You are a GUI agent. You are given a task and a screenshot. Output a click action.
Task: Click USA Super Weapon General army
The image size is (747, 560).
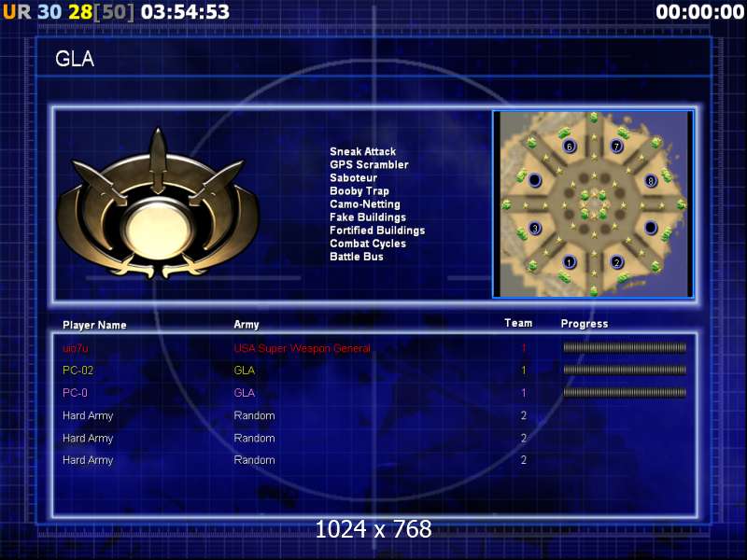[302, 348]
